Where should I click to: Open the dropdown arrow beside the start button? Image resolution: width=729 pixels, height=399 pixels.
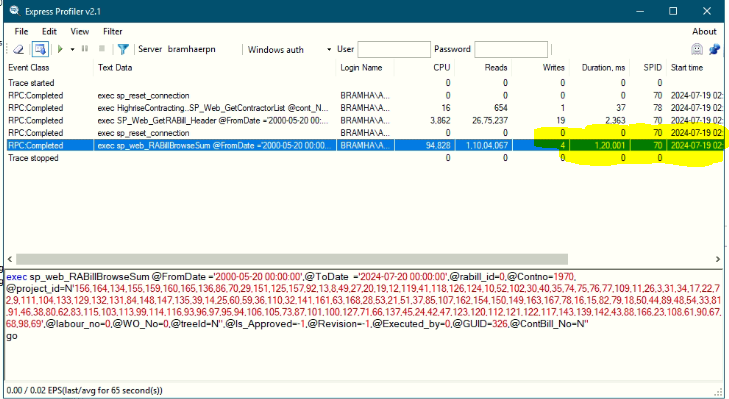tap(73, 49)
